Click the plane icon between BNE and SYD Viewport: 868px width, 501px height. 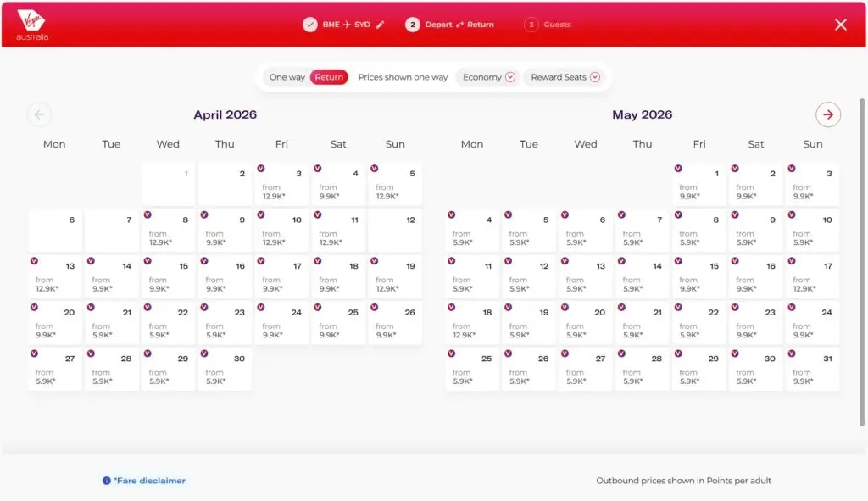346,24
